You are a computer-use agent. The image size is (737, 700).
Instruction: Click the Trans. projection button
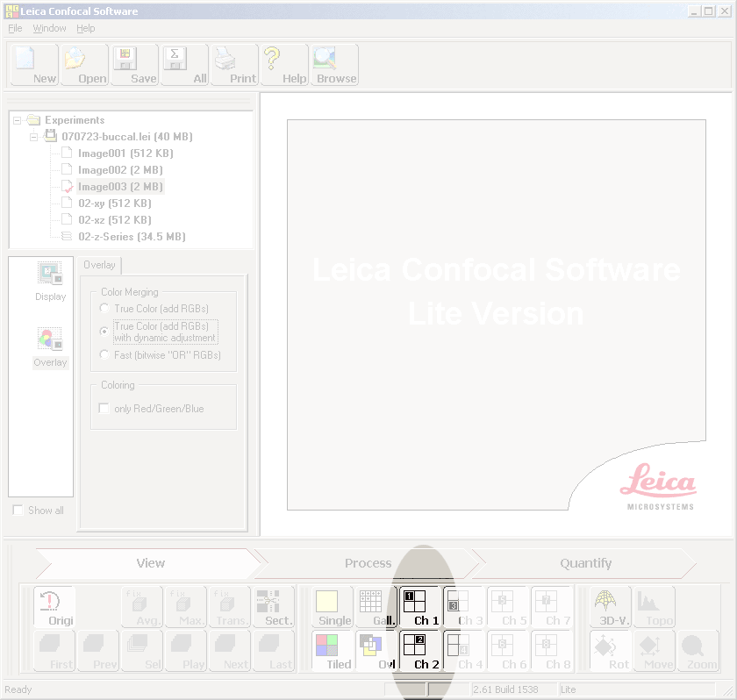[230, 607]
